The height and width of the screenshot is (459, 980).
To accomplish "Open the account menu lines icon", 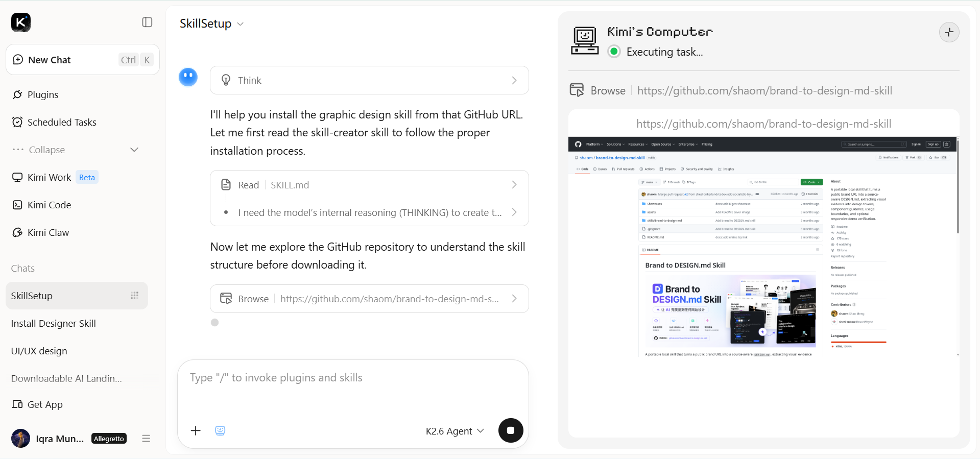I will 146,439.
